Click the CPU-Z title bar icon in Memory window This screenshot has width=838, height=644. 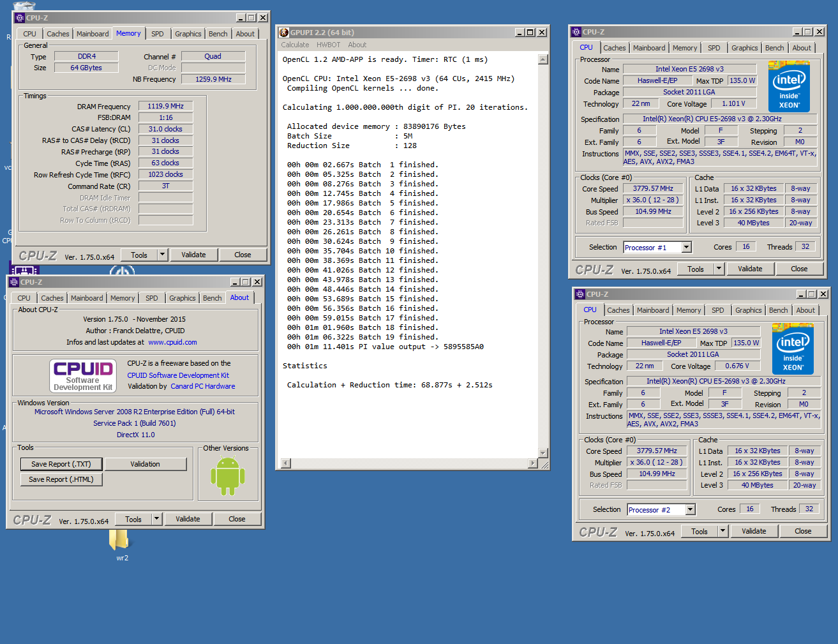pyautogui.click(x=20, y=18)
